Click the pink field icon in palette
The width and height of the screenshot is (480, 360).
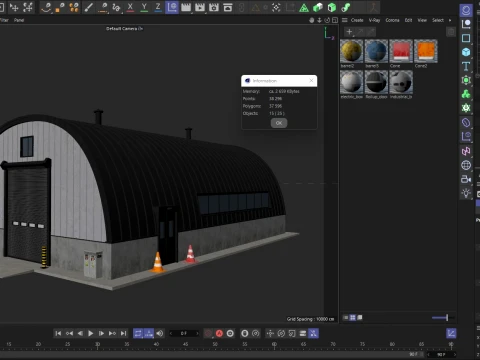pos(466,151)
